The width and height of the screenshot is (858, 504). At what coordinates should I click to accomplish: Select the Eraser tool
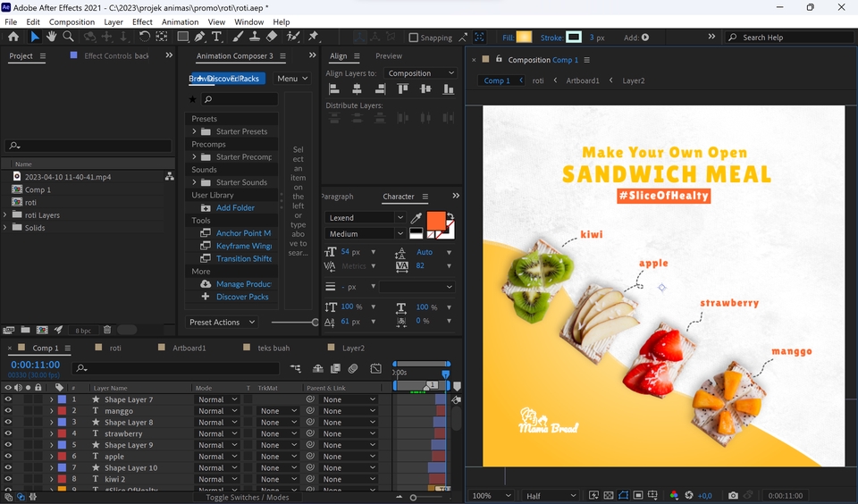pyautogui.click(x=272, y=37)
